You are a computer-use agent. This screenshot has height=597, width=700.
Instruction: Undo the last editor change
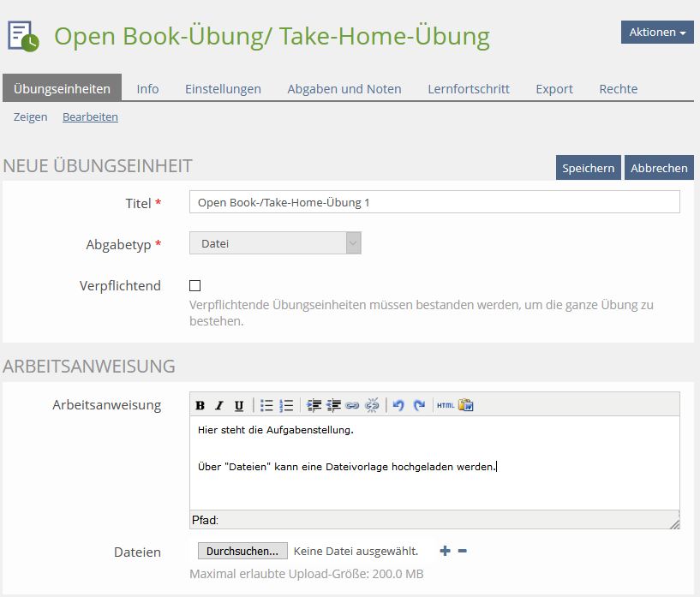pyautogui.click(x=398, y=405)
